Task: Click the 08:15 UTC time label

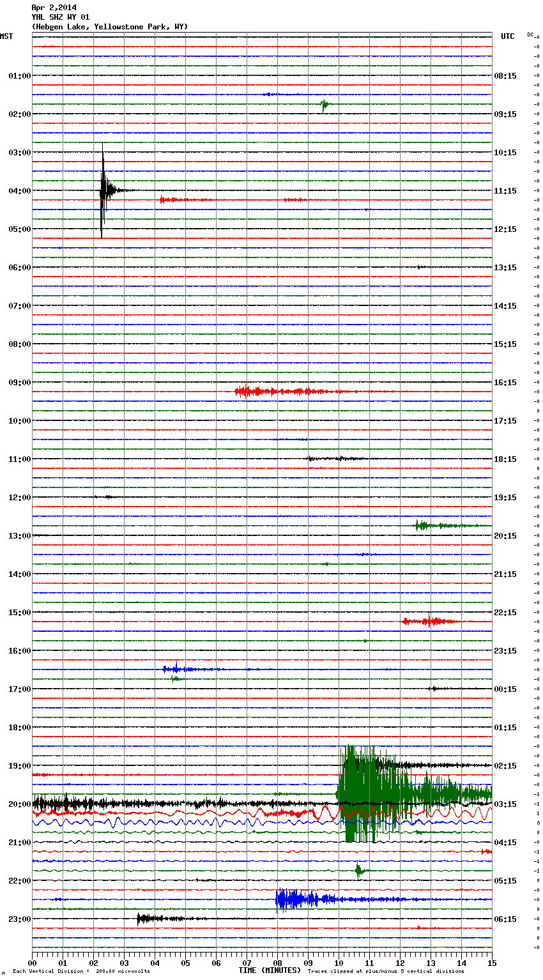Action: pyautogui.click(x=505, y=76)
